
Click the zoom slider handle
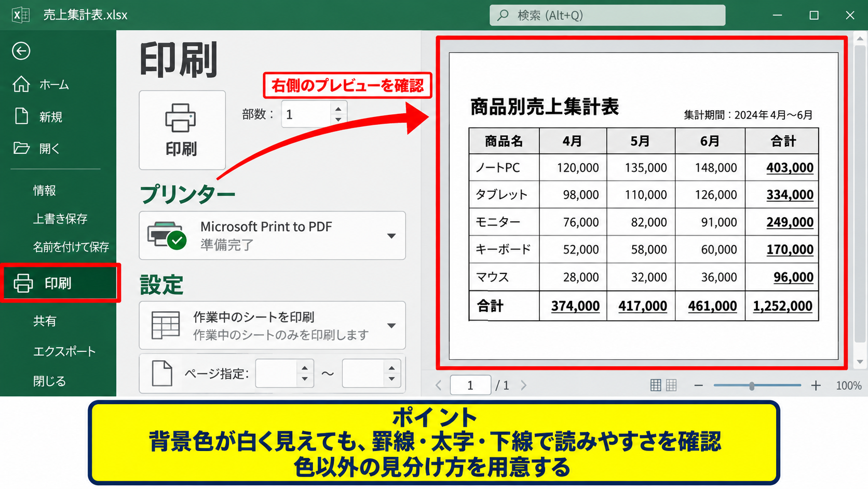tap(752, 386)
